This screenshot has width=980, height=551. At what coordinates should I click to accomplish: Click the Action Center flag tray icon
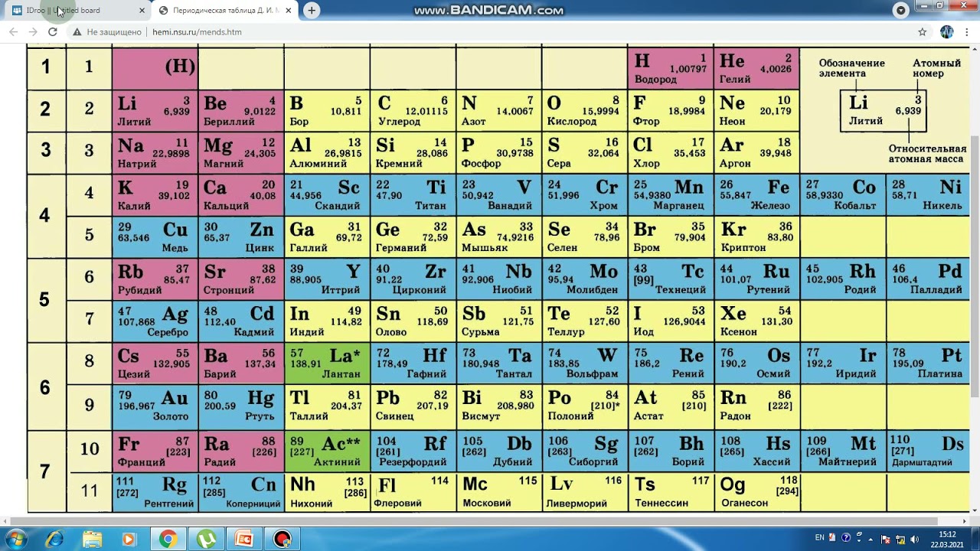coord(885,538)
